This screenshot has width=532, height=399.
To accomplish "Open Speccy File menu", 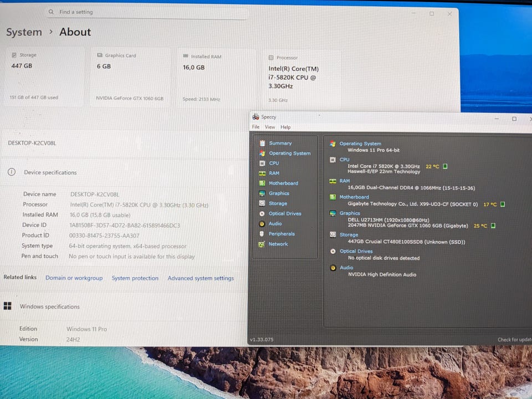I will (255, 127).
